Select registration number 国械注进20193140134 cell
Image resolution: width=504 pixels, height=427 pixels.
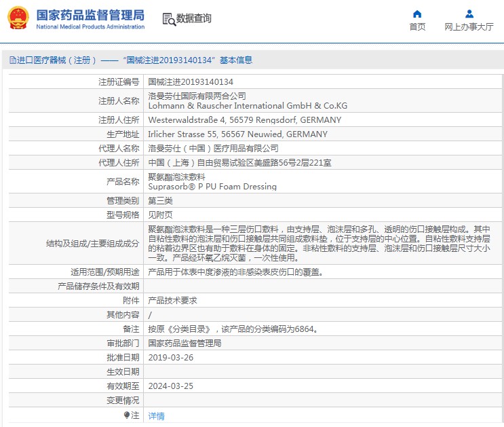(x=191, y=82)
